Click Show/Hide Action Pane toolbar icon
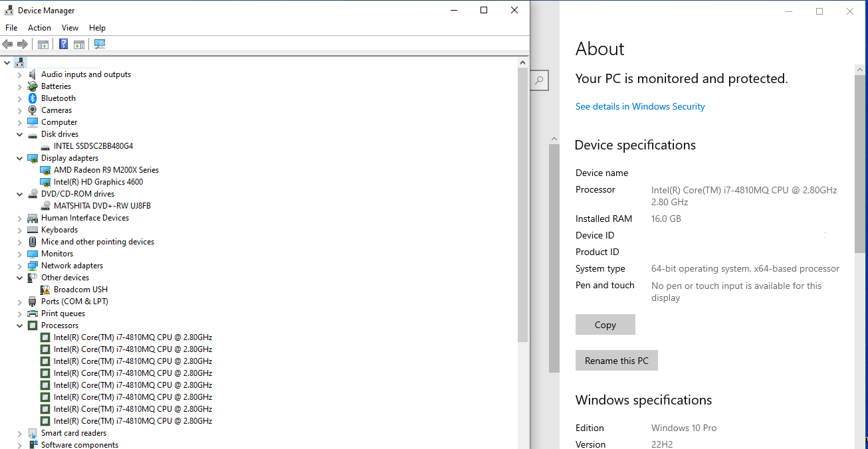 point(79,45)
